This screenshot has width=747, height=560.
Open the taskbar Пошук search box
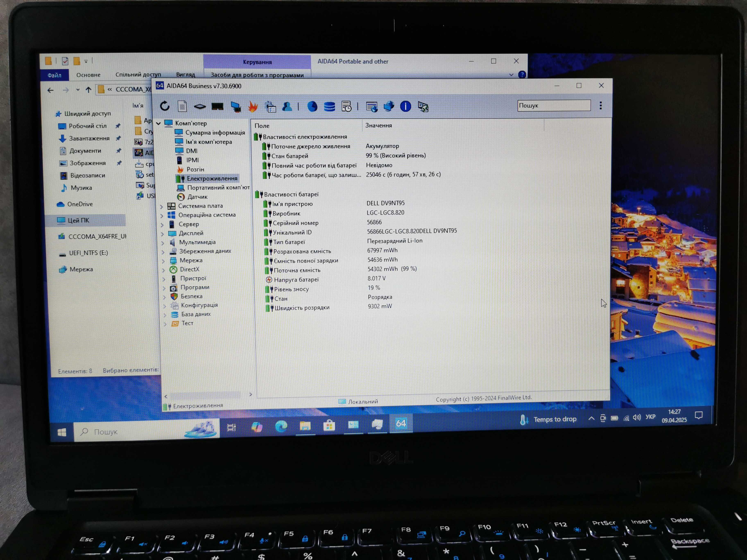click(147, 430)
